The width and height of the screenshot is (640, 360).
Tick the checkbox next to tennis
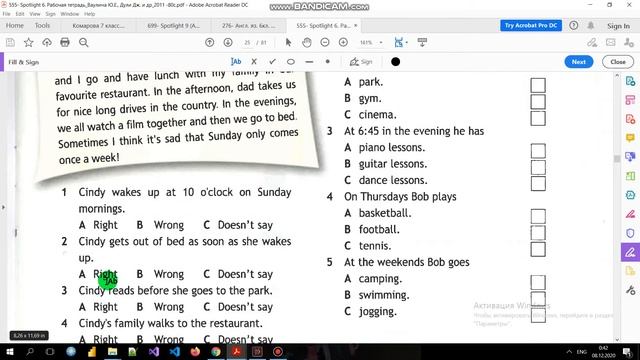[538, 249]
